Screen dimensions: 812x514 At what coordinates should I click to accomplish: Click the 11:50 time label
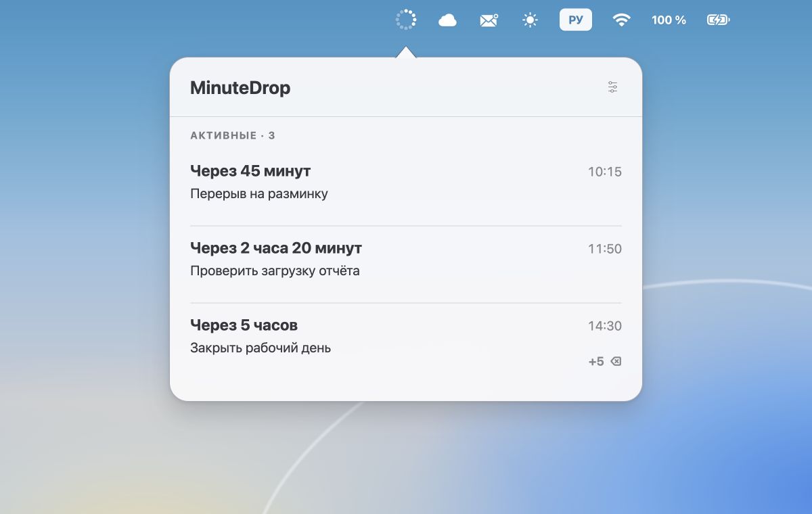604,249
